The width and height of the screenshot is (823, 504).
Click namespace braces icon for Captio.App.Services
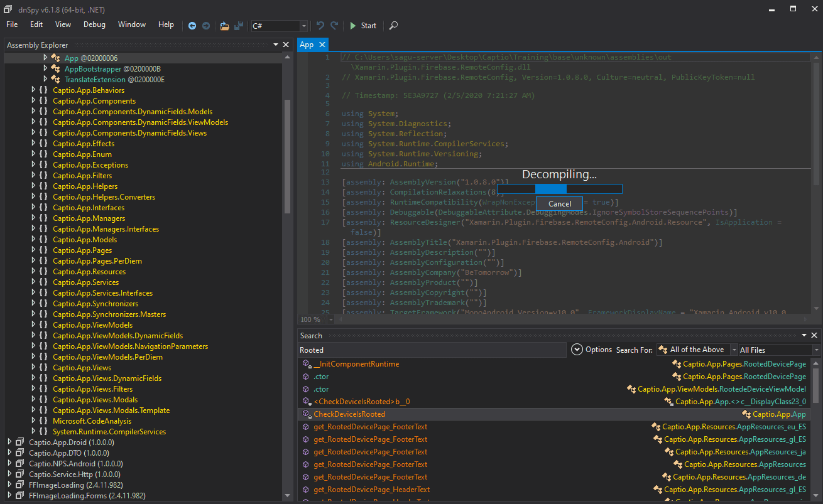tap(43, 282)
